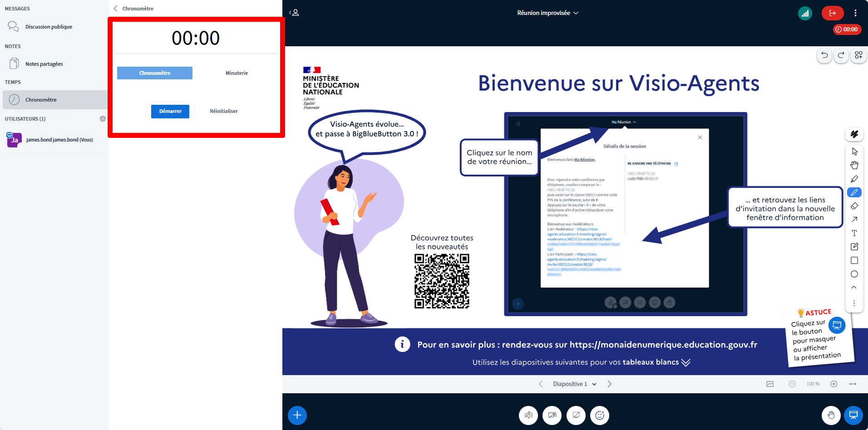Click the shapes-plus icon beside redo
Image resolution: width=868 pixels, height=430 pixels.
[858, 55]
